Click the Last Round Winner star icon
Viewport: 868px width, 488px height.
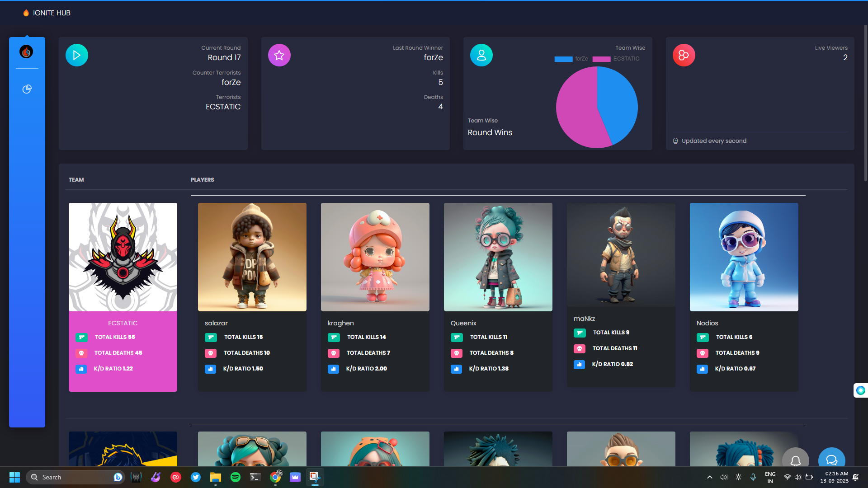tap(279, 55)
